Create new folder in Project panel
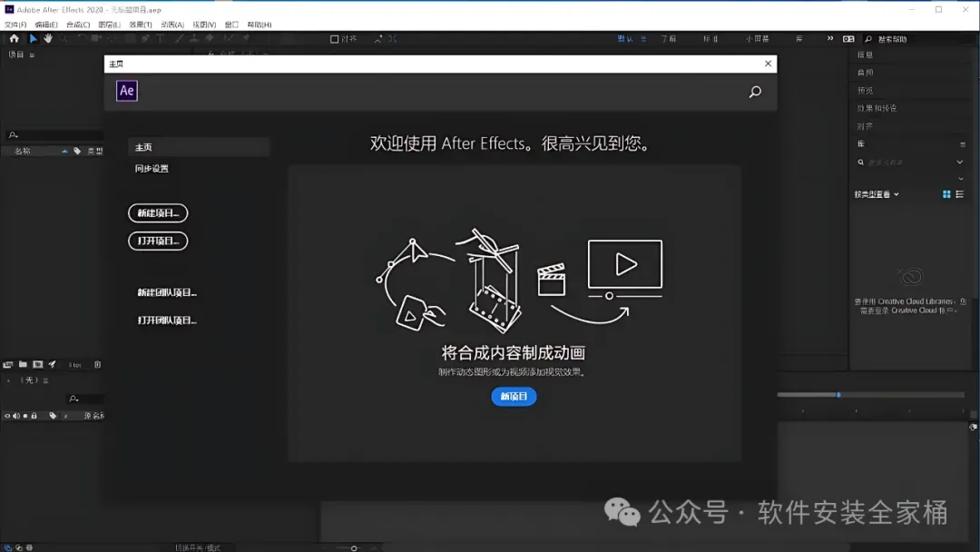Screen dimensions: 980x552 tap(23, 364)
